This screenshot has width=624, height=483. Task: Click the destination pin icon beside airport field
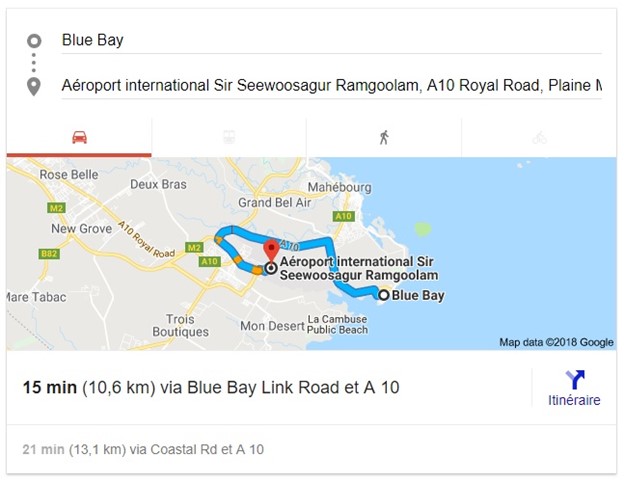point(34,86)
